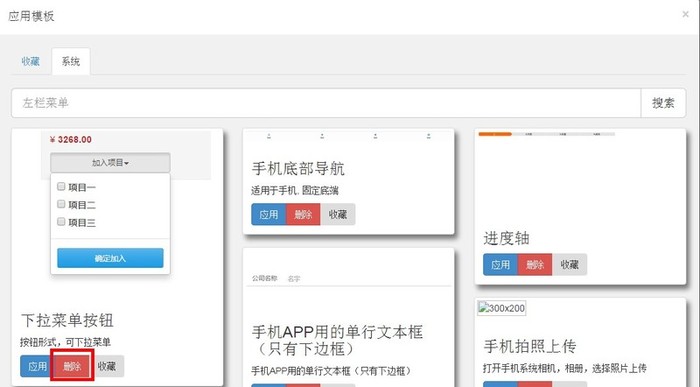Click the 300x200 placeholder image
Image resolution: width=700 pixels, height=387 pixels.
click(x=502, y=308)
